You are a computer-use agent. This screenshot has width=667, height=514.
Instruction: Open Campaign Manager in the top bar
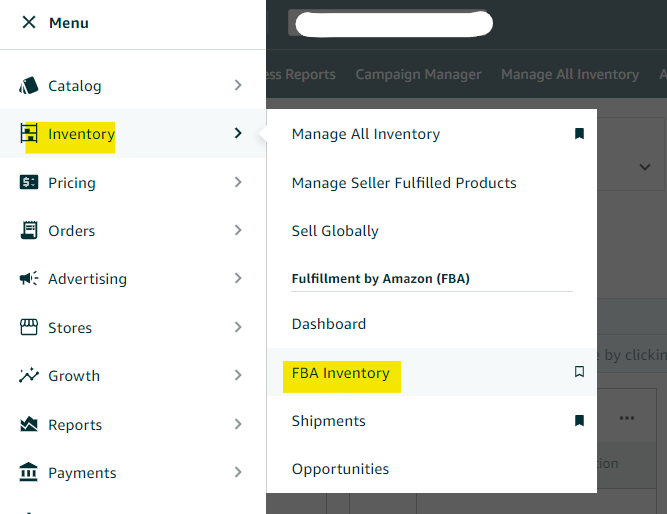tap(418, 74)
